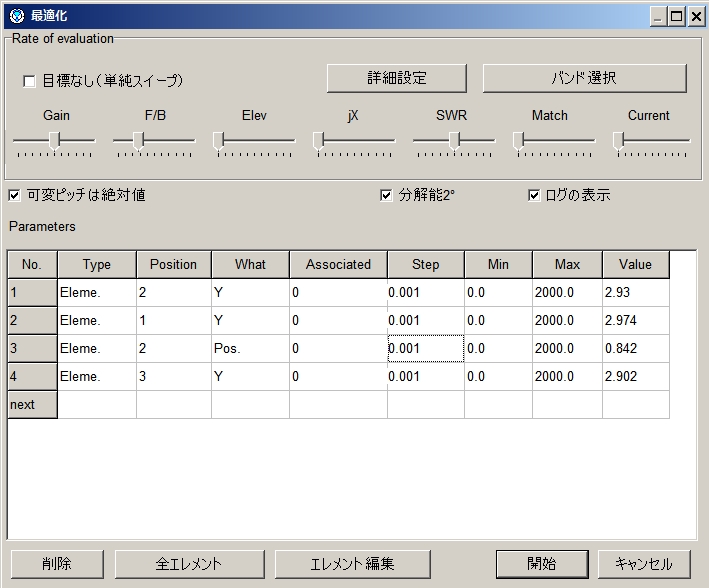709x588 pixels.
Task: Select row header number 3
Action: (33, 349)
